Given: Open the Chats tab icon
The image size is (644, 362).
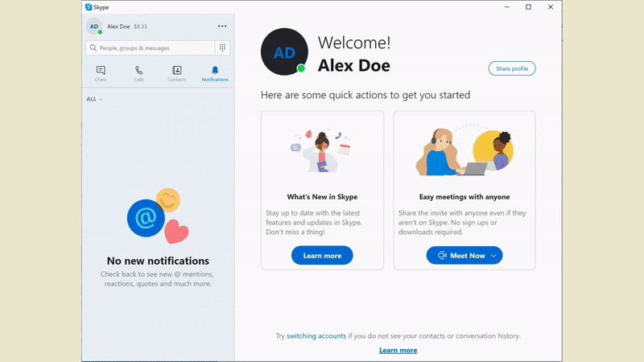Looking at the screenshot, I should [x=101, y=70].
